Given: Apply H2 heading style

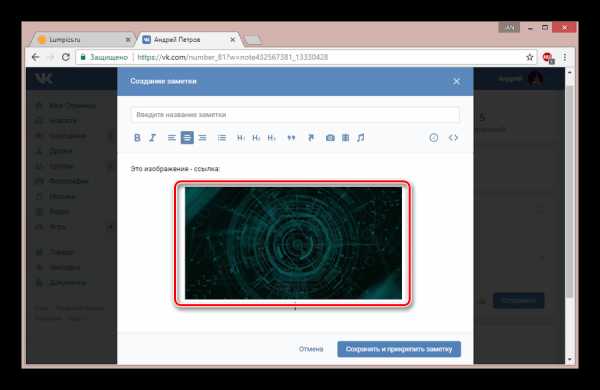Looking at the screenshot, I should 256,138.
